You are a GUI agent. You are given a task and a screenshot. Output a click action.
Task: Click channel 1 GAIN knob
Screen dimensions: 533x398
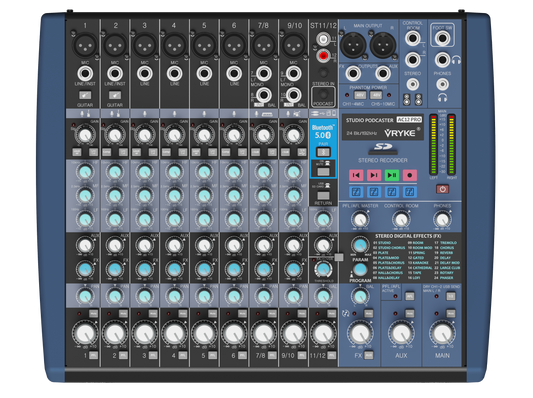[85, 135]
